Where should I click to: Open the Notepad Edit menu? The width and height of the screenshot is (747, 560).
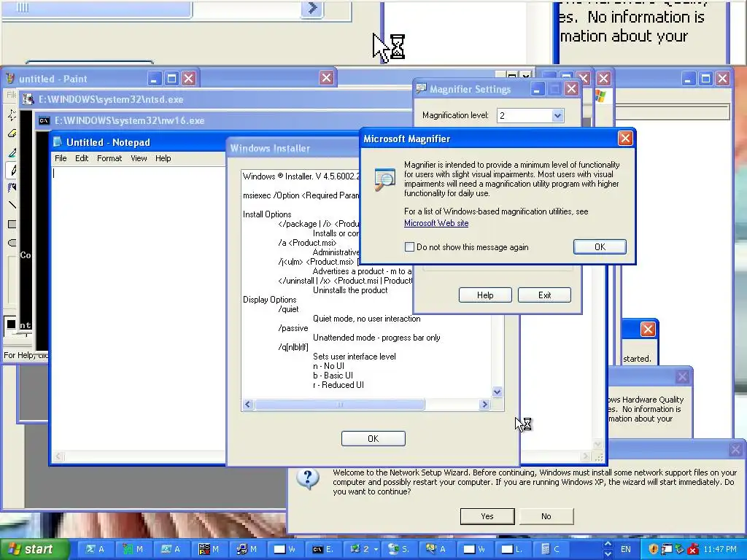(x=82, y=158)
